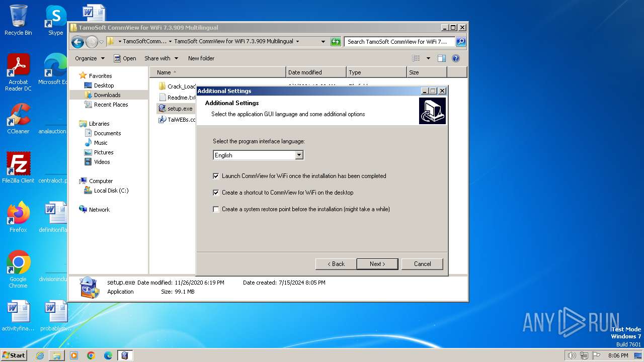The image size is (644, 362).
Task: Click the Explorer back navigation arrow
Action: point(77,42)
